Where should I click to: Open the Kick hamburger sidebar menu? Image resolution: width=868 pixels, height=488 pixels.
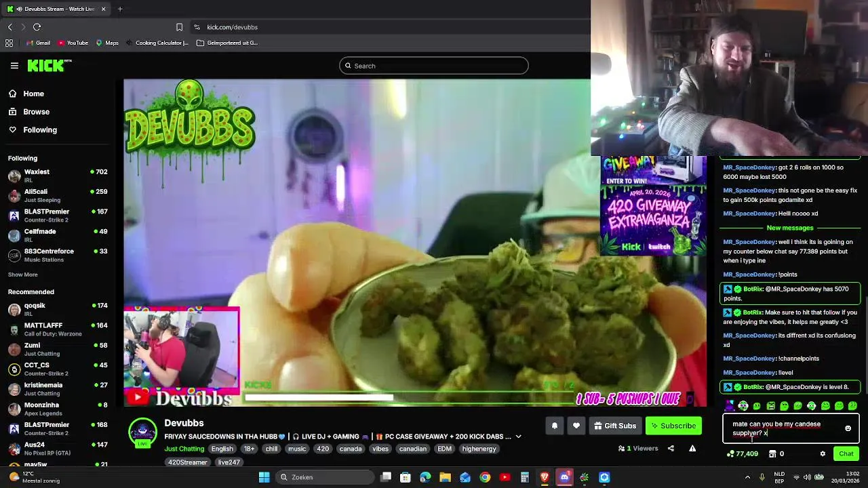tap(14, 66)
